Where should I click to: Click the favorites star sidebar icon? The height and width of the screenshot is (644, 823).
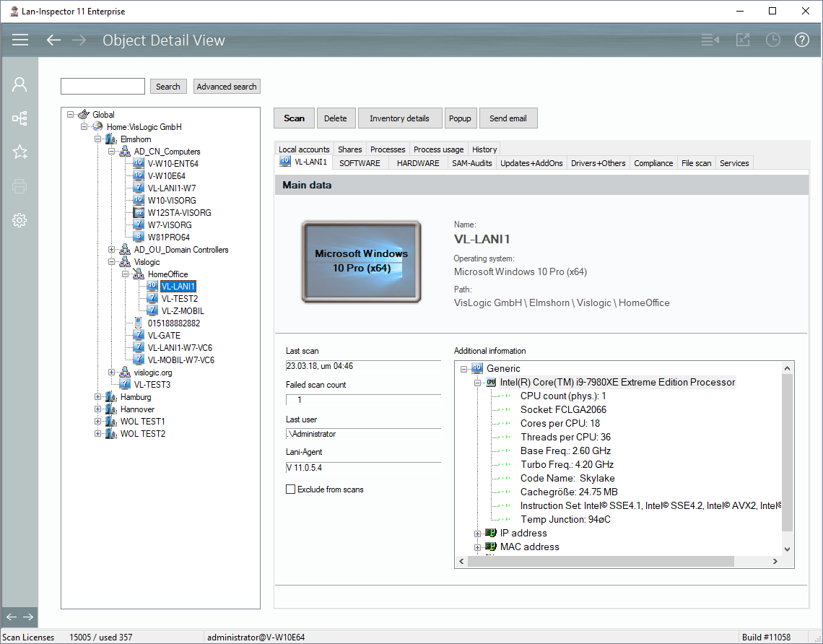[19, 152]
